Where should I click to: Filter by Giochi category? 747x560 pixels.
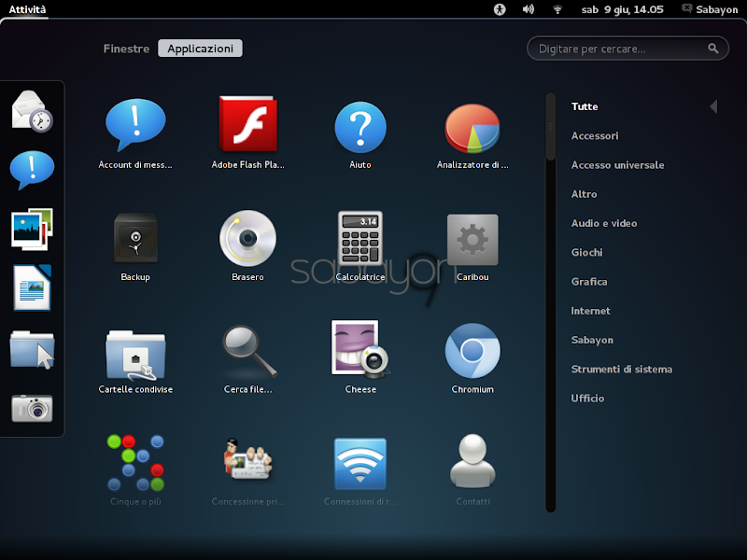pos(587,252)
